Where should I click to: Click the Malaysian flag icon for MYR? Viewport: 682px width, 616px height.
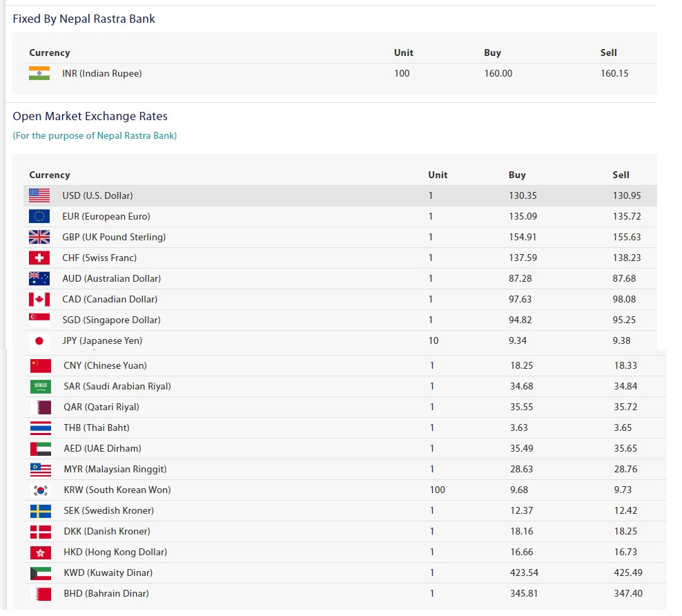pos(41,470)
